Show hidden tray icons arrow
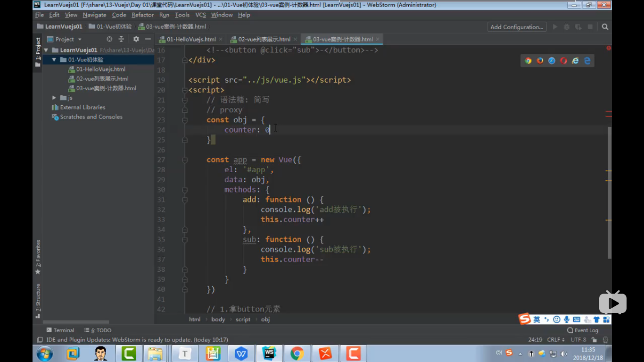 (x=520, y=354)
